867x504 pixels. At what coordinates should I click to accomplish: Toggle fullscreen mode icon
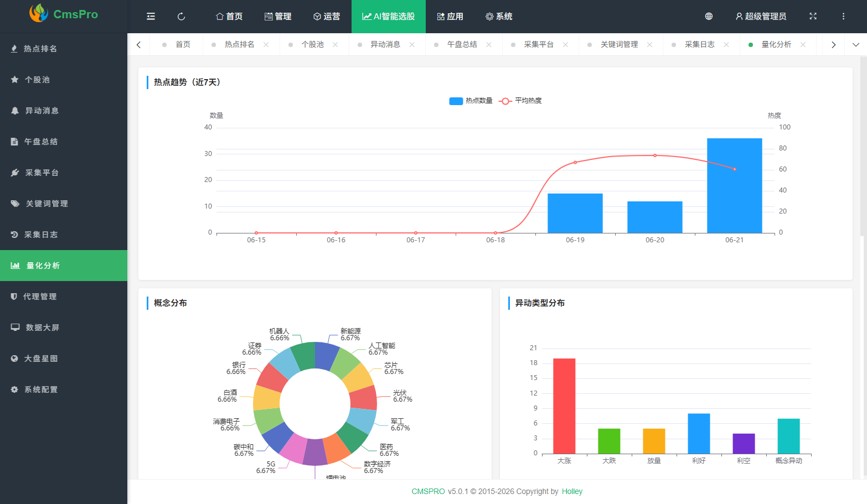[813, 17]
